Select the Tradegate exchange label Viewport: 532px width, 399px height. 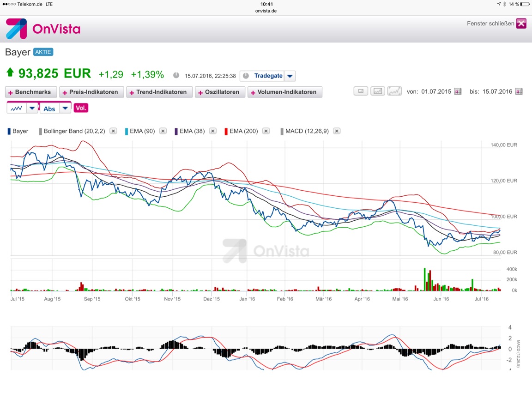[x=268, y=76]
